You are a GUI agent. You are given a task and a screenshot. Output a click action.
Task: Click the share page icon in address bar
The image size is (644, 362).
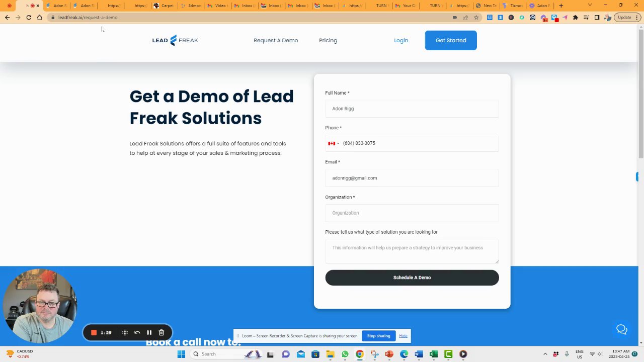[465, 17]
